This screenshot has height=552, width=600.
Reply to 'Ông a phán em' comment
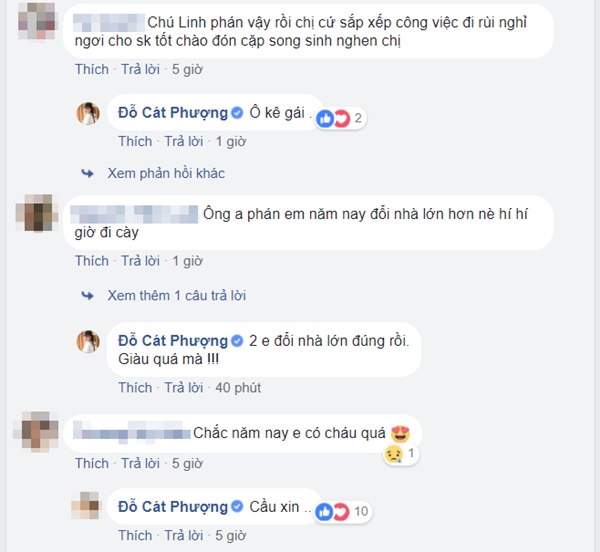(x=140, y=261)
